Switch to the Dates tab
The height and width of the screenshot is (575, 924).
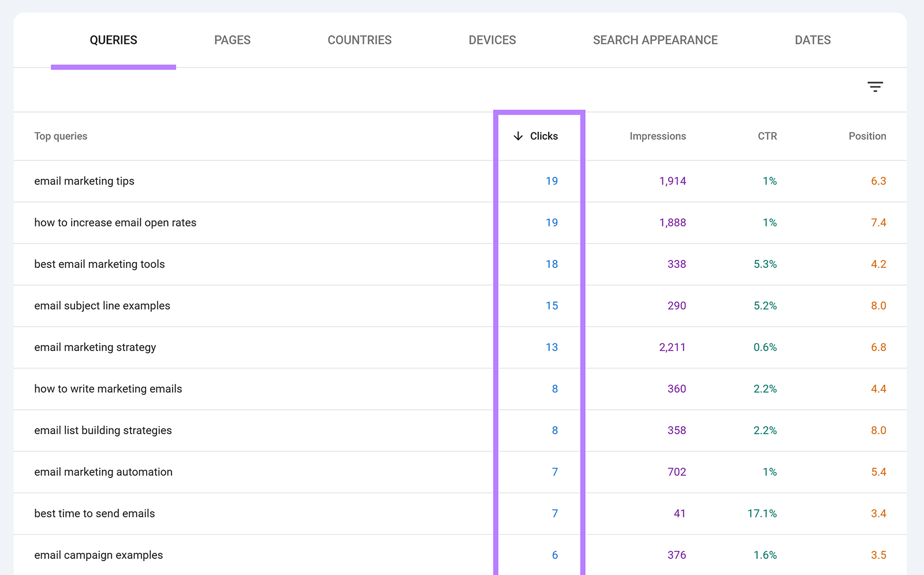click(x=813, y=40)
